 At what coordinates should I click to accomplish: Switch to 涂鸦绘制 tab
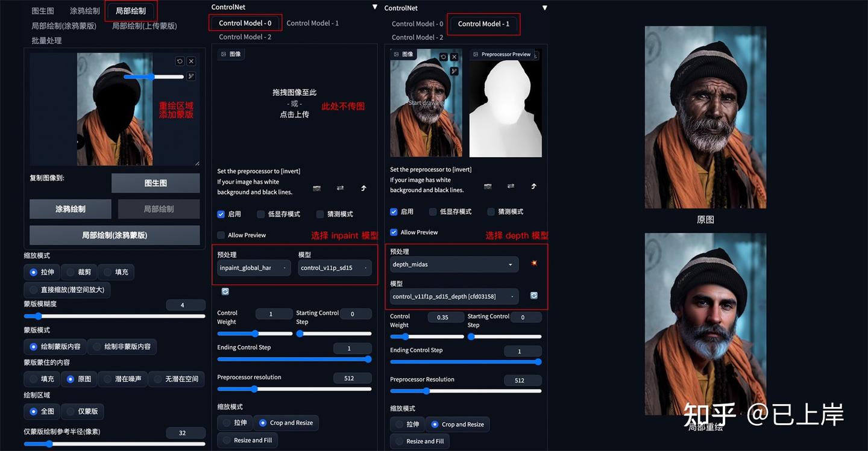[85, 11]
